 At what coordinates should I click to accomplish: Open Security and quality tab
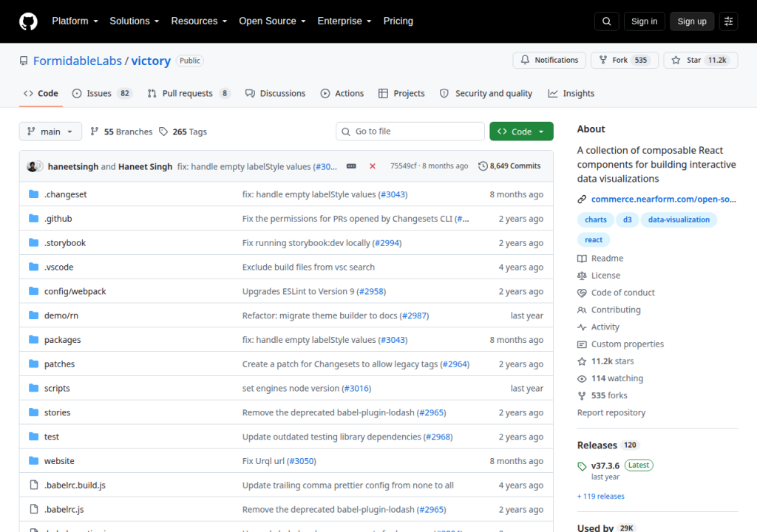pyautogui.click(x=486, y=93)
